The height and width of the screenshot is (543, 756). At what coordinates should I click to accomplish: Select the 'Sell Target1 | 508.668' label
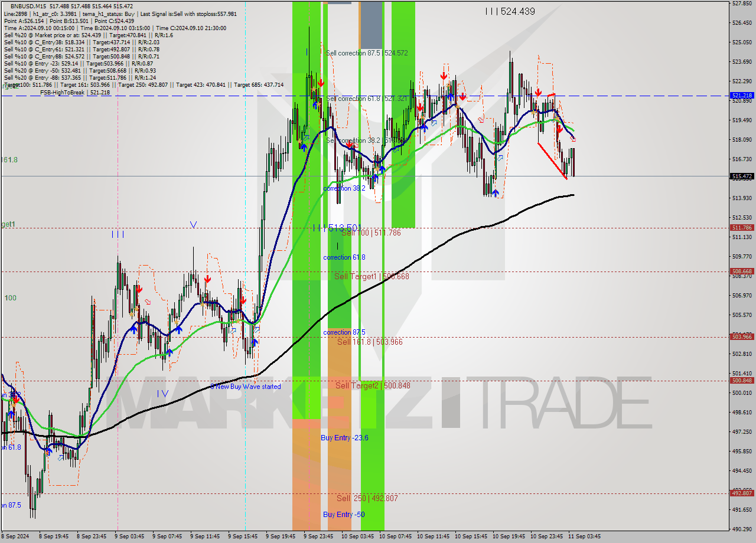(x=372, y=277)
